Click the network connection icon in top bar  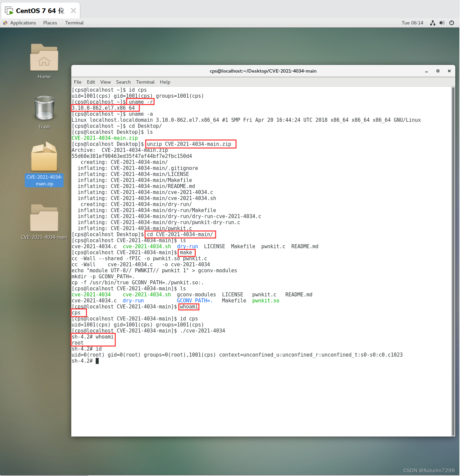click(x=433, y=23)
